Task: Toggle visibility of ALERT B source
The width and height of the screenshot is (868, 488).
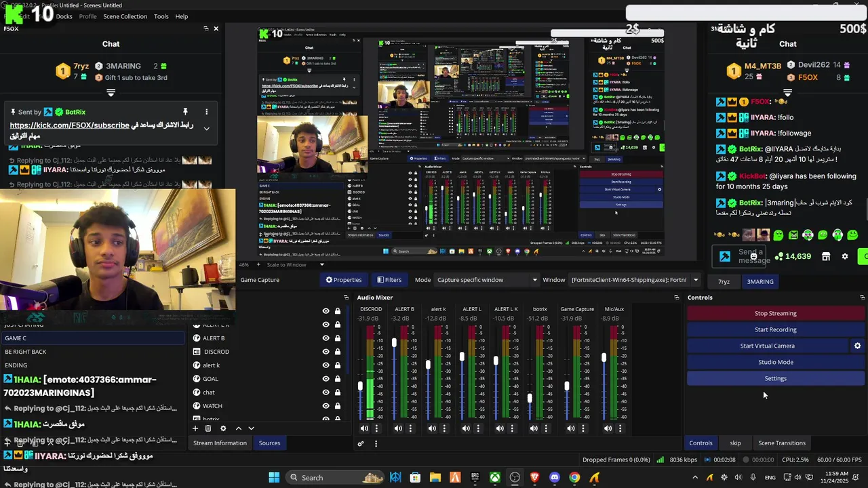Action: point(325,338)
